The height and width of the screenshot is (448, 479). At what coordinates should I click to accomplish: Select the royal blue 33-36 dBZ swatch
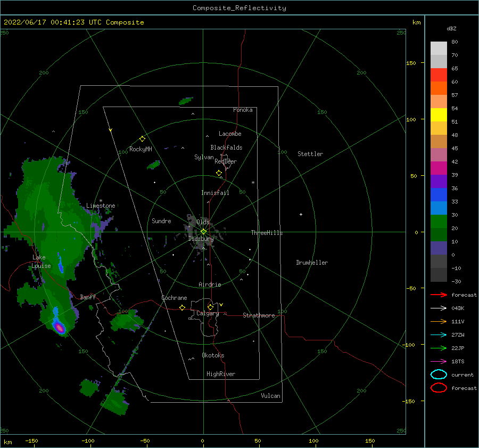(x=439, y=194)
